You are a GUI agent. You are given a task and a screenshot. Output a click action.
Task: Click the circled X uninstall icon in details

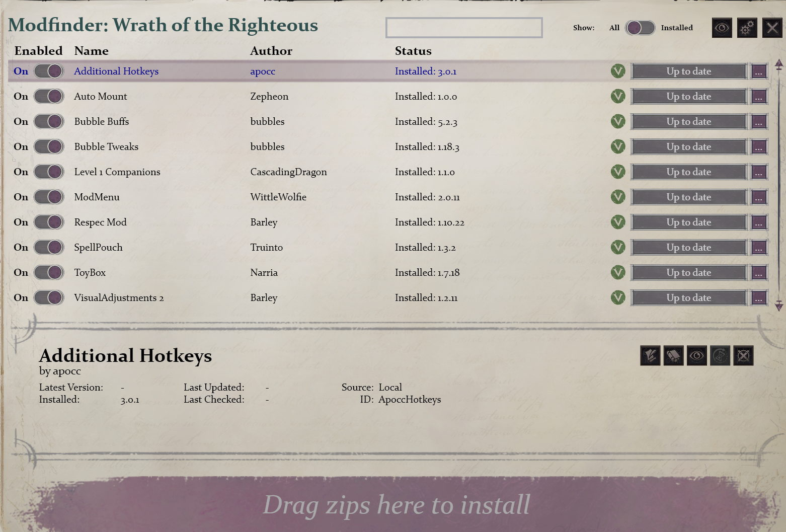[x=743, y=356]
